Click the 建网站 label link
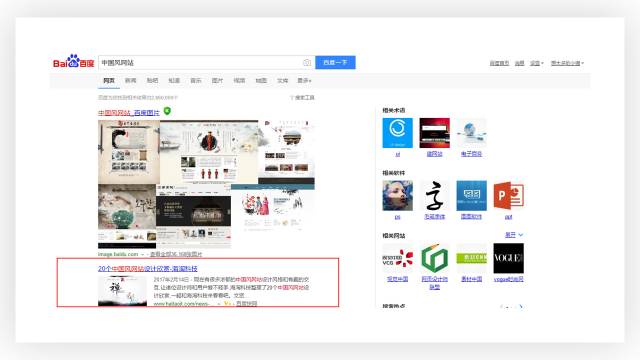 point(434,154)
